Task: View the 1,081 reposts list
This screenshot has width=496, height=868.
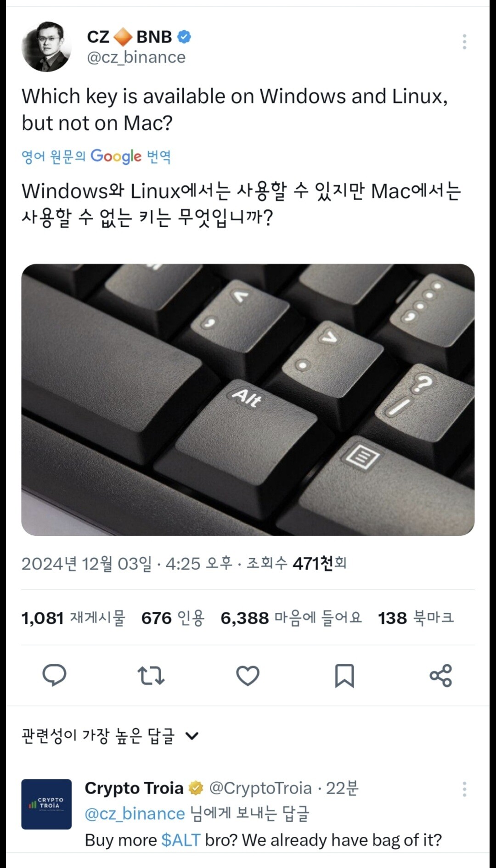Action: pyautogui.click(x=73, y=618)
